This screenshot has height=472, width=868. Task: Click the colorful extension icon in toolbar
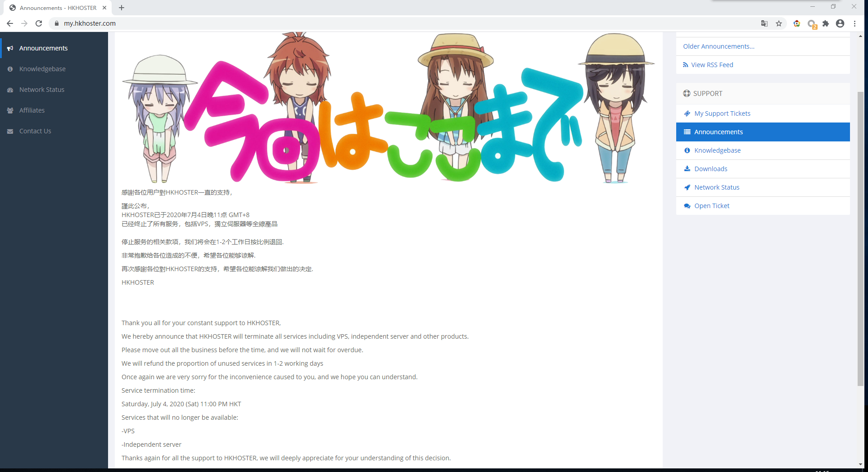click(x=797, y=23)
